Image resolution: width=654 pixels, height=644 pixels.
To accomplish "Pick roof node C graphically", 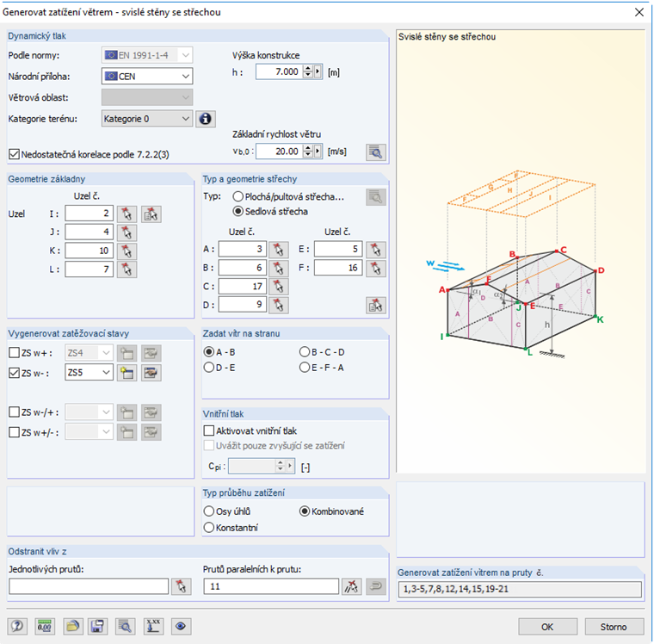I will [x=278, y=287].
